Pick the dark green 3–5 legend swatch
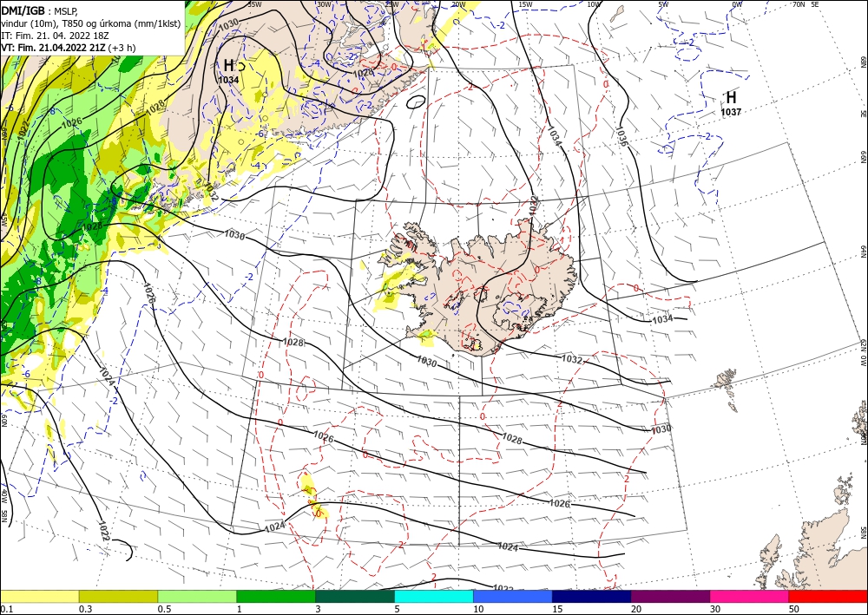 coord(355,596)
